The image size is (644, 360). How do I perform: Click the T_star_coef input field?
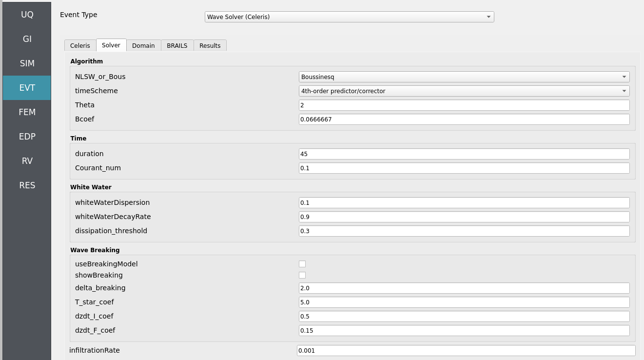point(464,302)
